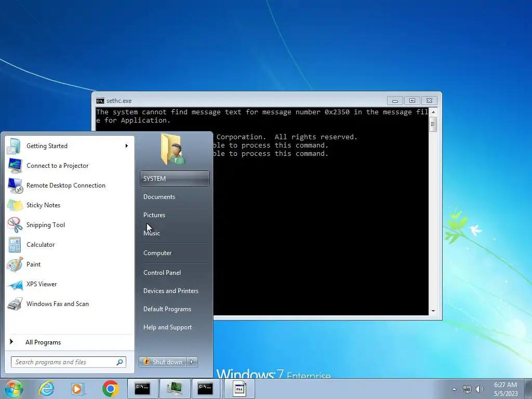Open Devices and Printers
Viewport: 532px width, 399px height.
click(x=175, y=291)
